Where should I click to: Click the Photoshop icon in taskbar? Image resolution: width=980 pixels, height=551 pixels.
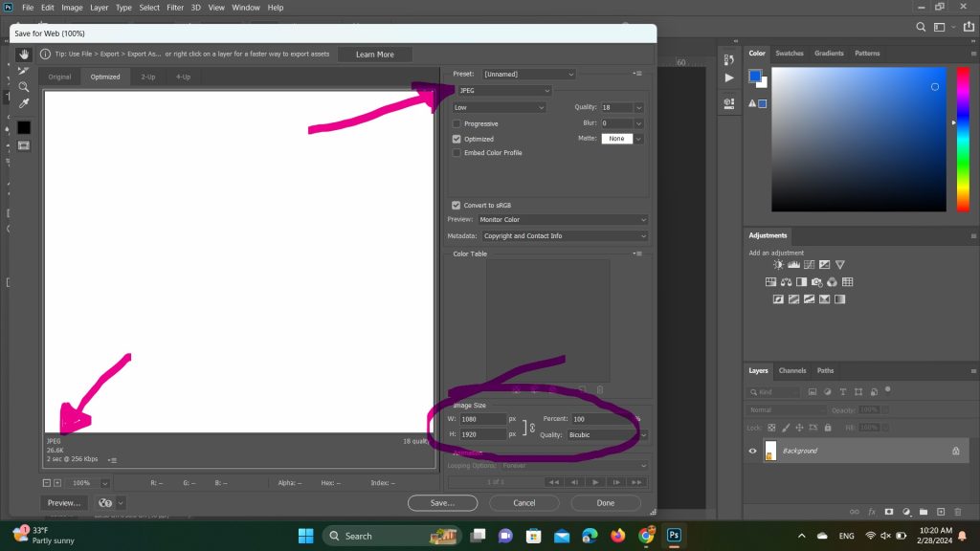tap(674, 536)
